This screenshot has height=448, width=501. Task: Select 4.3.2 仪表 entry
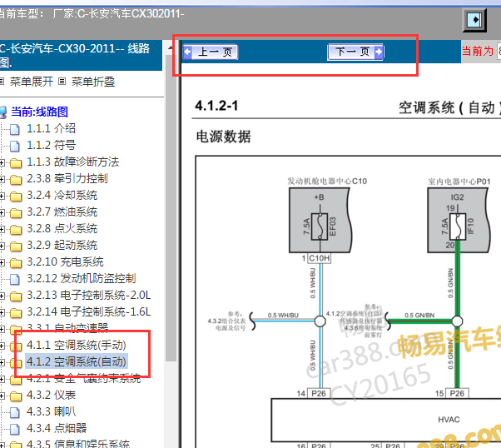51,395
